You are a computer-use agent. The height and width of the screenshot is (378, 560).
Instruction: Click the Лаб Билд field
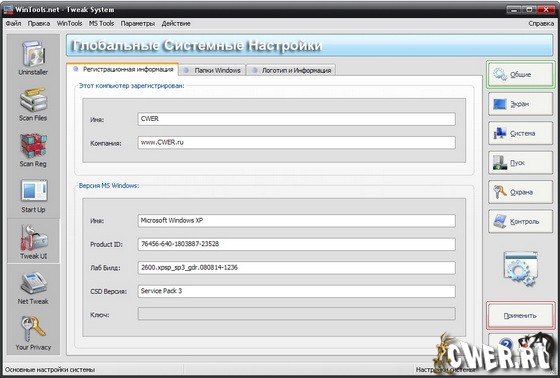tap(296, 268)
